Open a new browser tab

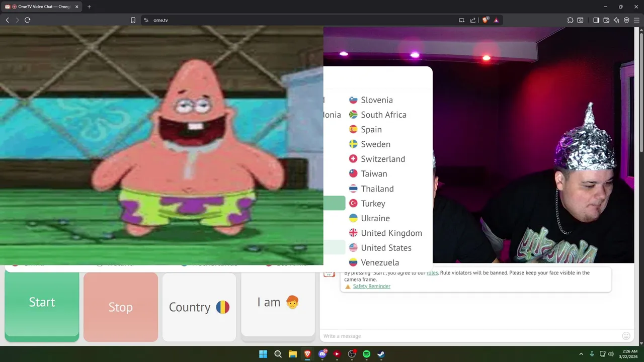89,7
